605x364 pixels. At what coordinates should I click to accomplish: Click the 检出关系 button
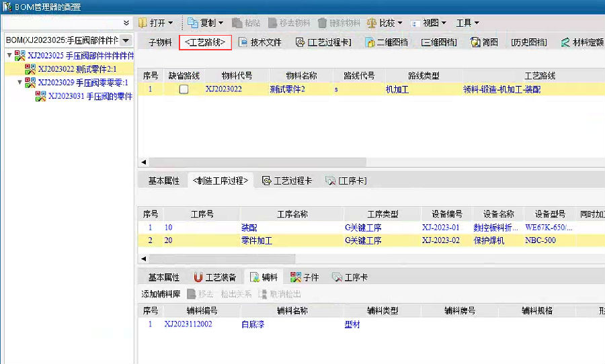click(x=236, y=295)
